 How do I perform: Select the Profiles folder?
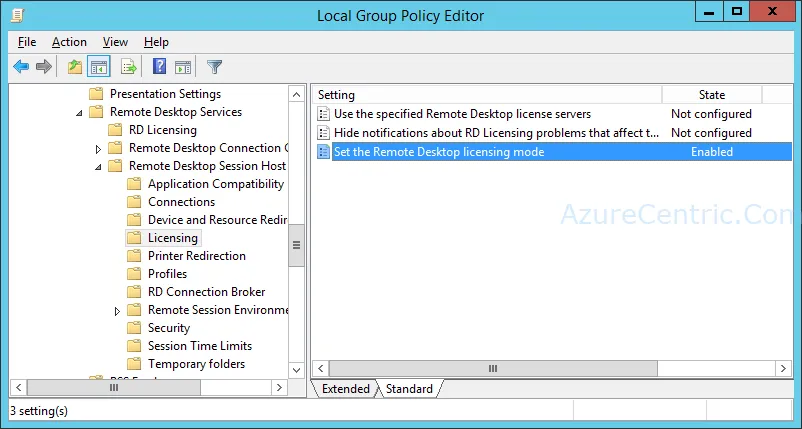[x=167, y=274]
